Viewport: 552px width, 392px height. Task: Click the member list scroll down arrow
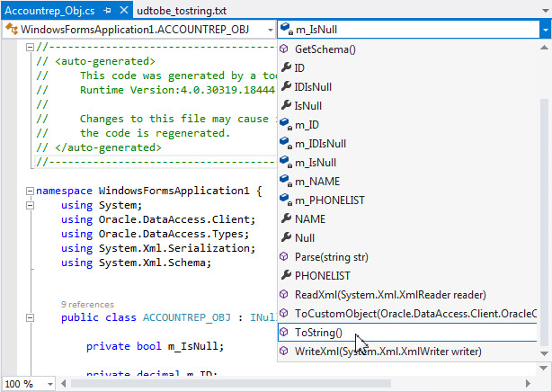[x=544, y=353]
